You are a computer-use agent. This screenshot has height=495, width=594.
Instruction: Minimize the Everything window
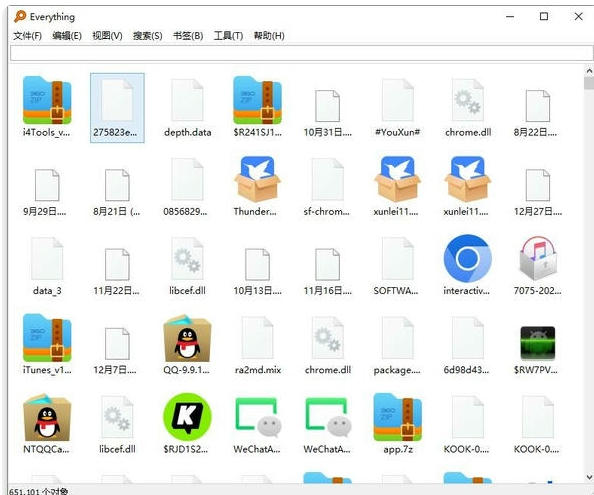(510, 17)
